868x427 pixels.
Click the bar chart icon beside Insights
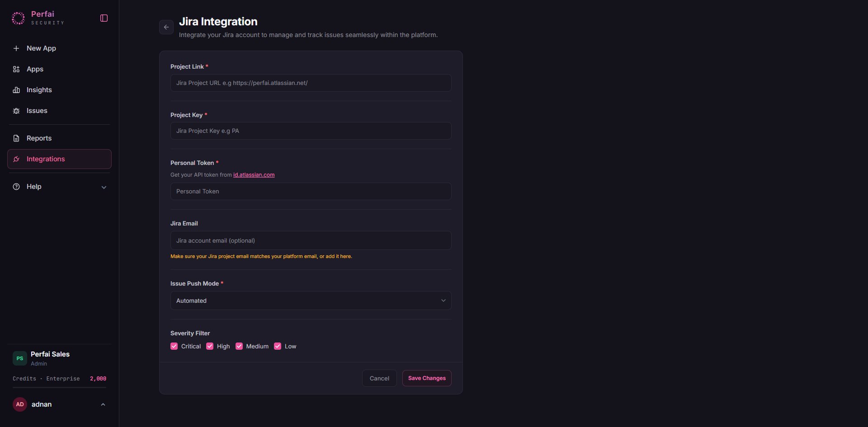[x=16, y=90]
